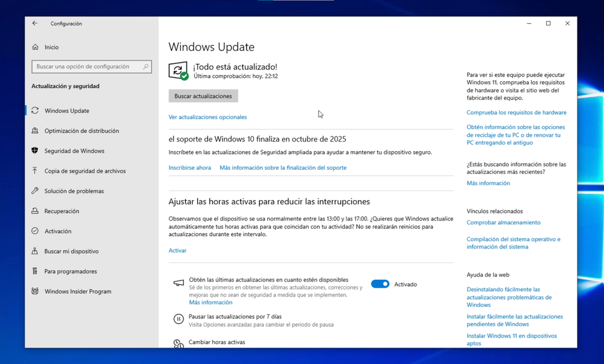The height and width of the screenshot is (364, 604).
Task: Click Activar link for active hours
Action: 178,250
